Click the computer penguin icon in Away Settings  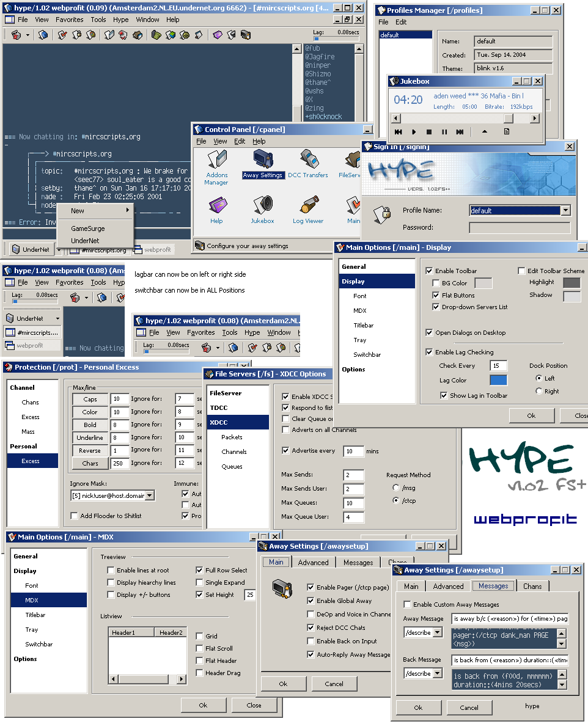tap(282, 589)
